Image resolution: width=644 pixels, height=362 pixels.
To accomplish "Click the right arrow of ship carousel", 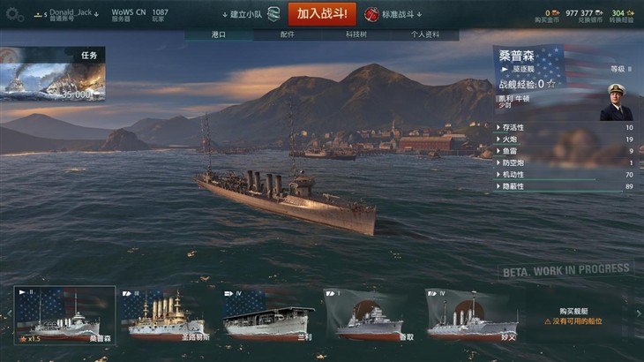I will click(639, 313).
